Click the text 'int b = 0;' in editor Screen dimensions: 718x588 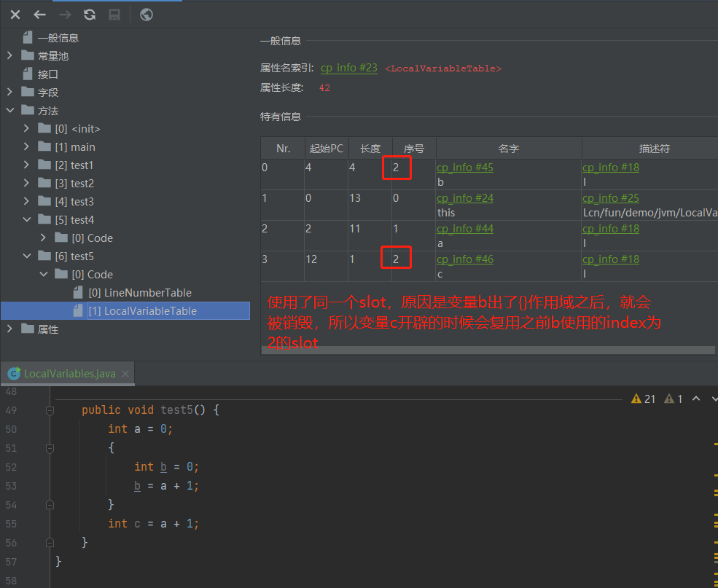pos(167,467)
